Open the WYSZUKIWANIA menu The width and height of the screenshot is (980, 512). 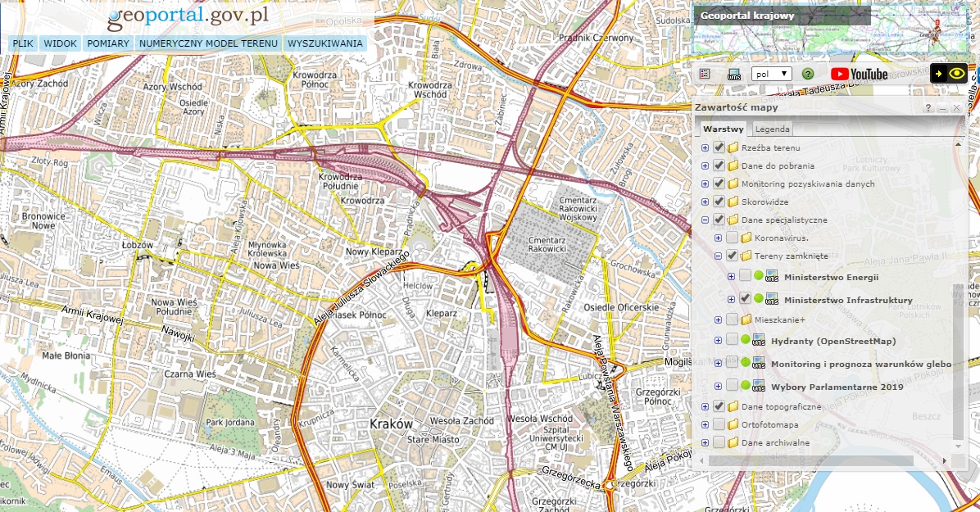point(325,43)
